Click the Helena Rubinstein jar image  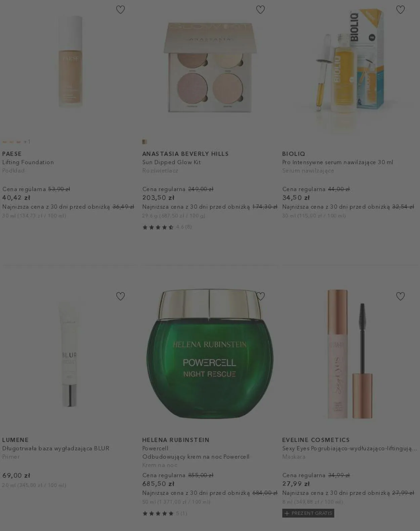210,354
